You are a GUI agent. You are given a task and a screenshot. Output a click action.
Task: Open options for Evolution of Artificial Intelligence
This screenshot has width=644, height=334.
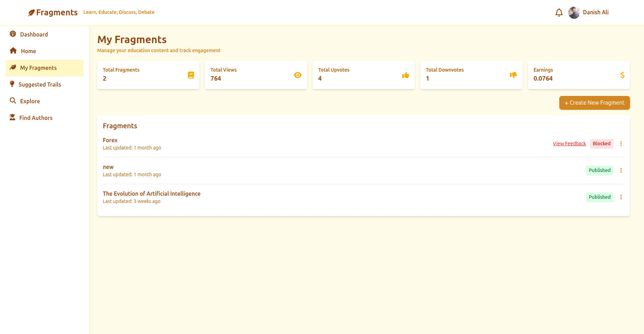(x=621, y=197)
